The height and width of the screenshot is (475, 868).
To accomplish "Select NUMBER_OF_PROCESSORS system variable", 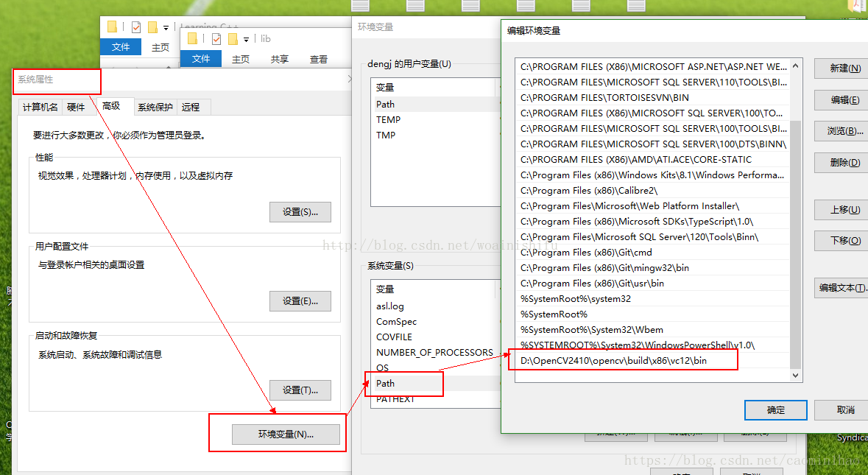I will click(436, 353).
